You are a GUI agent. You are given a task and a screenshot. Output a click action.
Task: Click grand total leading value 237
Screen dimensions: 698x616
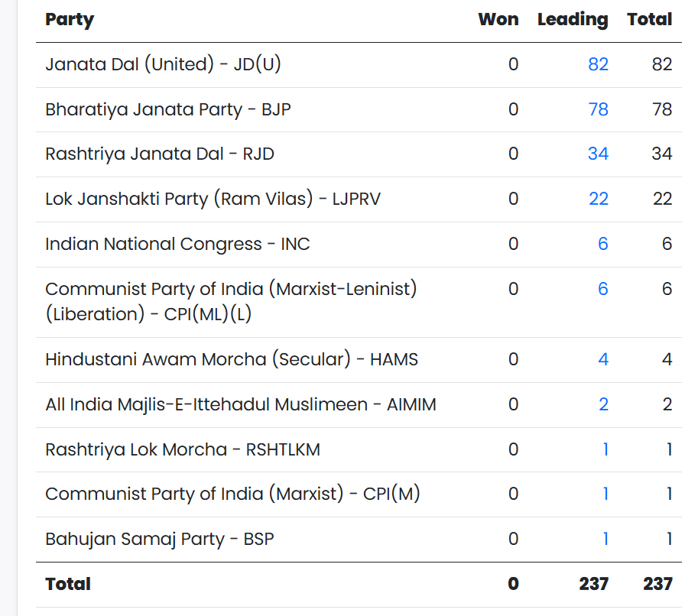(x=593, y=584)
